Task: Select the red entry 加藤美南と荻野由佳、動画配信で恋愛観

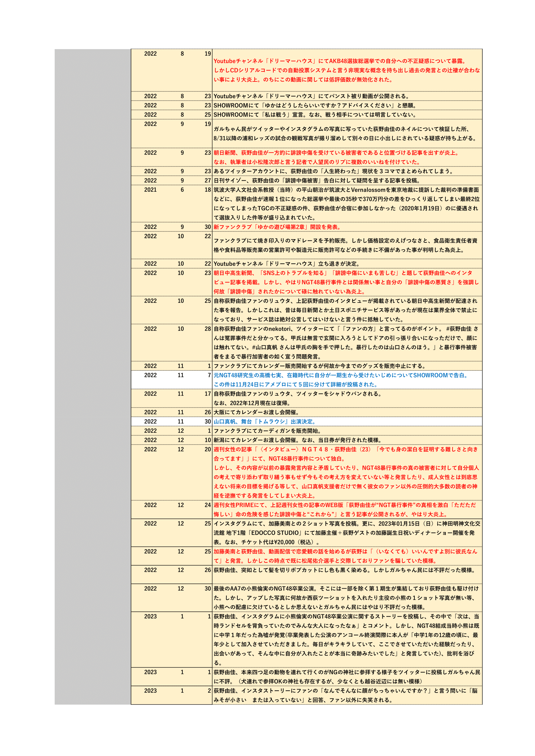Action: tap(347, 556)
